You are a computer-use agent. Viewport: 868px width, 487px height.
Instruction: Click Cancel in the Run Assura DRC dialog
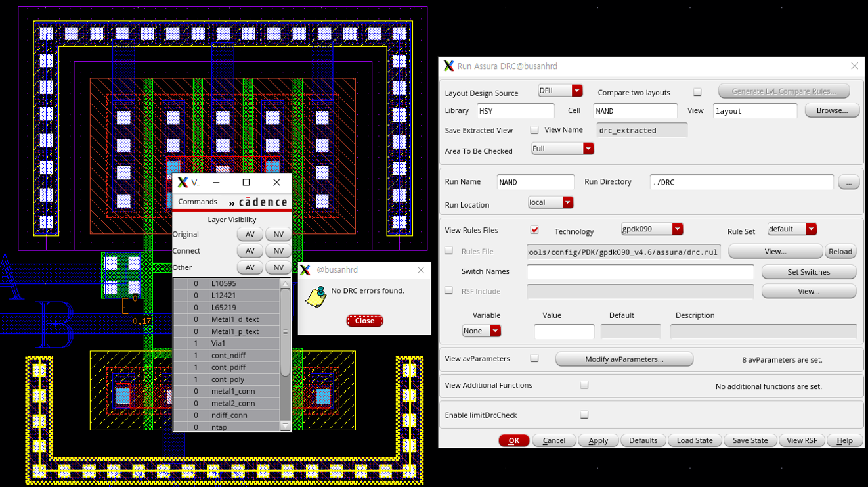pyautogui.click(x=554, y=440)
